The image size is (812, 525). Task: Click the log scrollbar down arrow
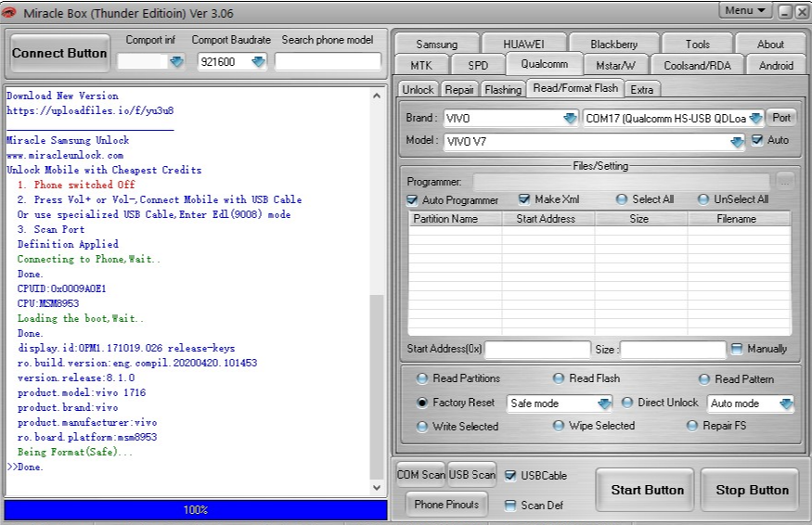tap(377, 488)
